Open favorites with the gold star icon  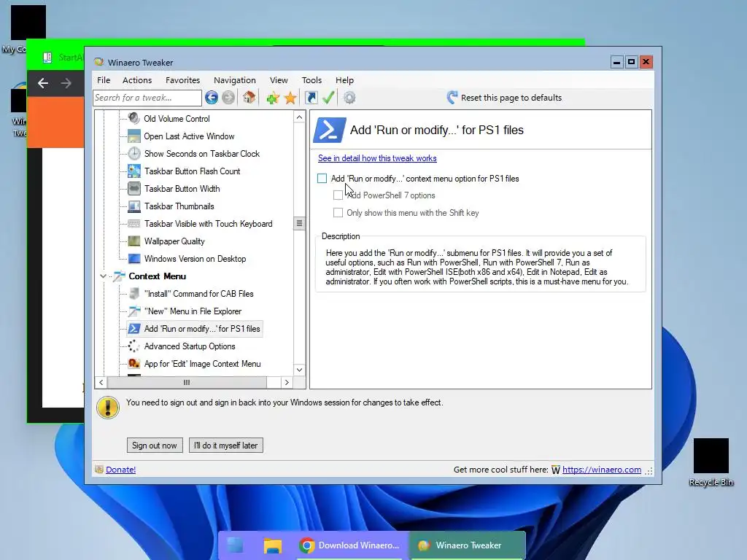[x=290, y=98]
